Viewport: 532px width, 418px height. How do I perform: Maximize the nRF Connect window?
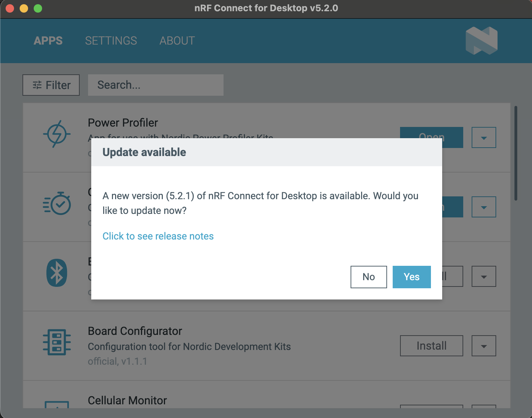point(38,8)
